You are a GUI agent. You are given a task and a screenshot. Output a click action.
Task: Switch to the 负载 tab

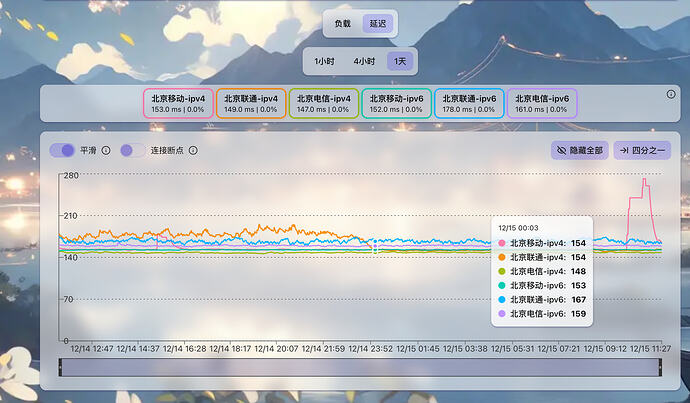pyautogui.click(x=342, y=24)
